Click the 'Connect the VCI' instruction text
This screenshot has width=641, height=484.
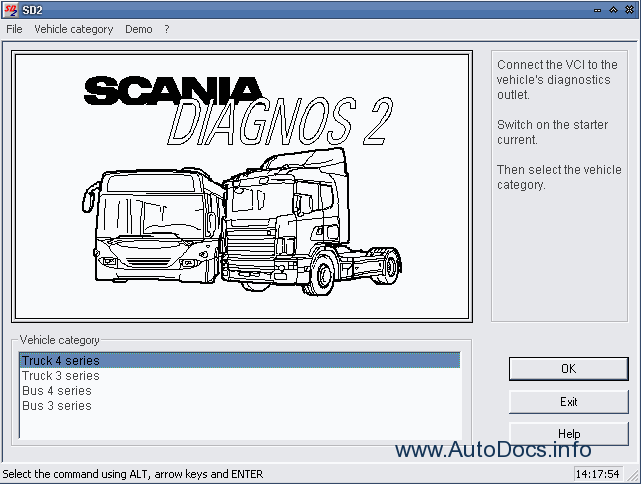point(557,80)
